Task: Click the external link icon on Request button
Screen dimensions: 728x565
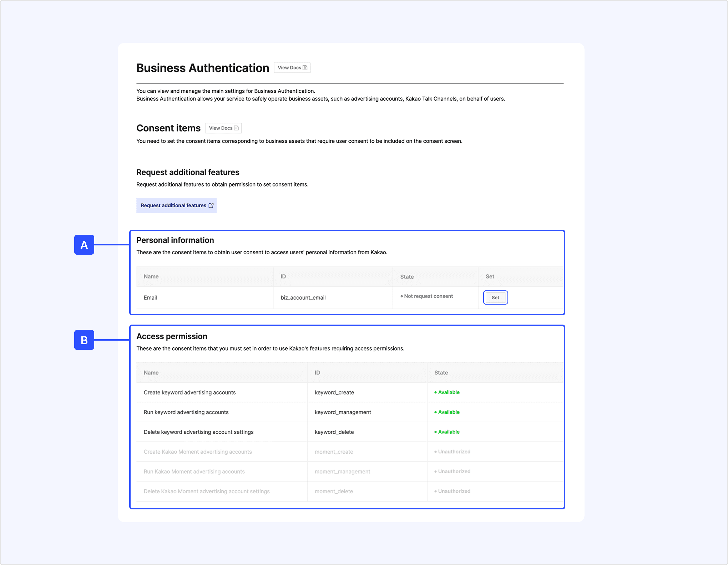Action: [211, 205]
